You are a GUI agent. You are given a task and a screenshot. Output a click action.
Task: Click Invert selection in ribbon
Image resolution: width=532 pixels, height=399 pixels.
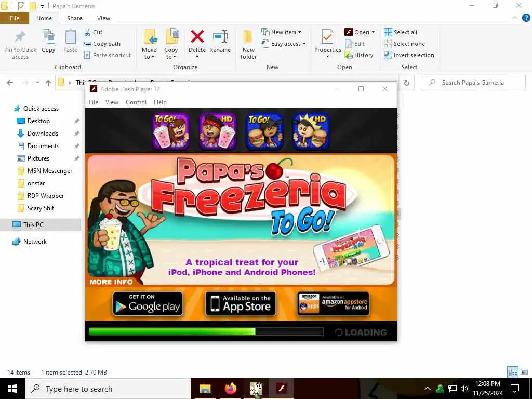pyautogui.click(x=409, y=55)
